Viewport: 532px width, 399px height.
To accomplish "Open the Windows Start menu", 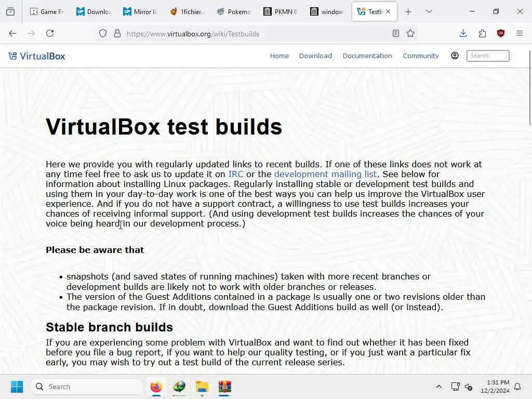I will point(17,387).
